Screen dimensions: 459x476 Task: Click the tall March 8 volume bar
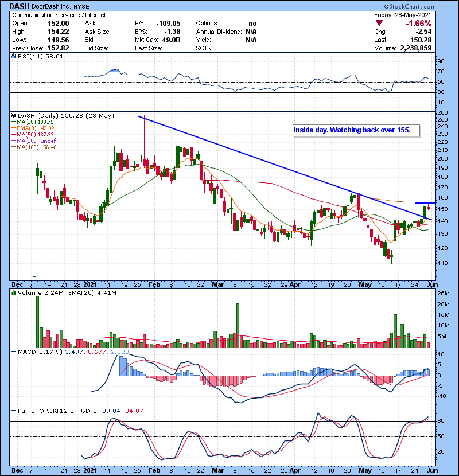pyautogui.click(x=238, y=325)
